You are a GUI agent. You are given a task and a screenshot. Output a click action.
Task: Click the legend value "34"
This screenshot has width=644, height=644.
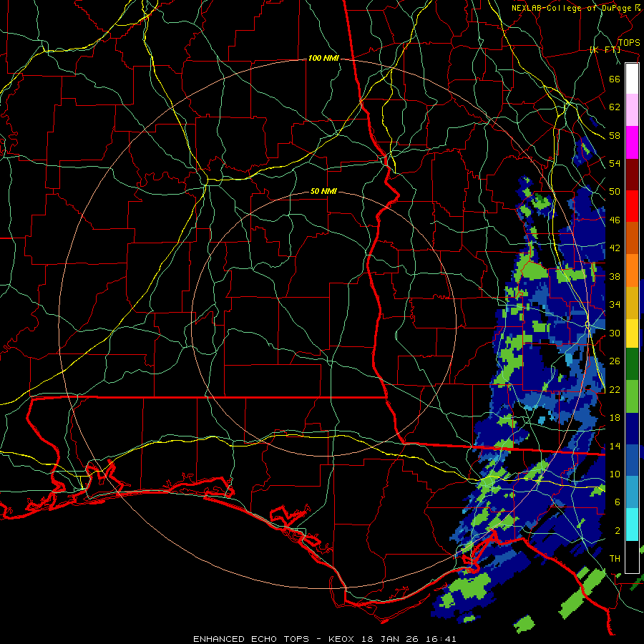click(615, 305)
